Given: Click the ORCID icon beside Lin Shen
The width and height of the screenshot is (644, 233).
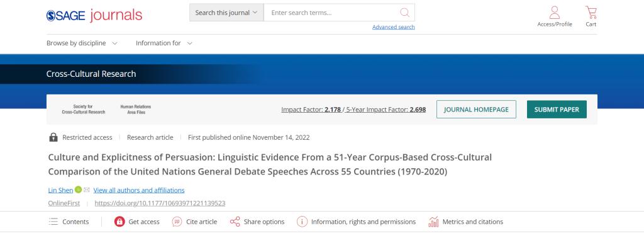Looking at the screenshot, I should [78, 190].
